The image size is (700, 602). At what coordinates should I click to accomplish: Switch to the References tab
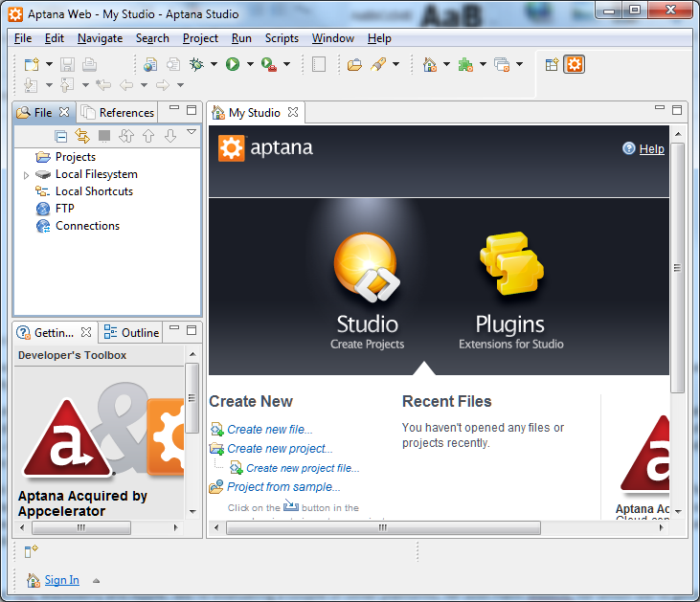point(118,113)
